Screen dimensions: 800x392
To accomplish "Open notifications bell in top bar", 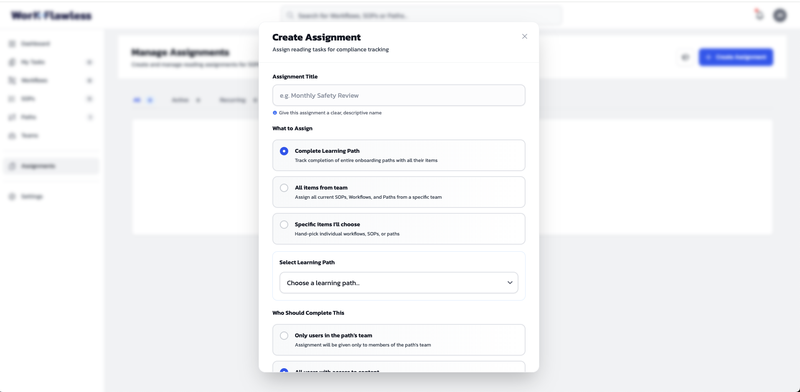I will [x=759, y=15].
